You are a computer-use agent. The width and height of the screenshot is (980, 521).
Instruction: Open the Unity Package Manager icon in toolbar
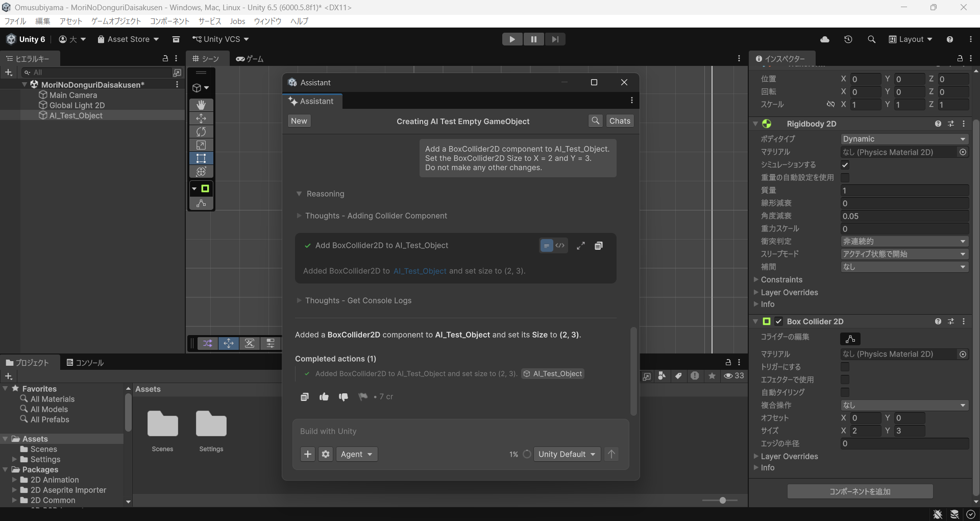click(x=176, y=39)
